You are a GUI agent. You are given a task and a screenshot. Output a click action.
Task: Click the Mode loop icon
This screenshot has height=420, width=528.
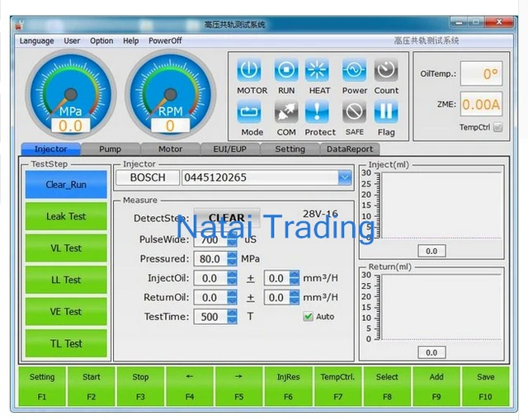click(x=249, y=112)
